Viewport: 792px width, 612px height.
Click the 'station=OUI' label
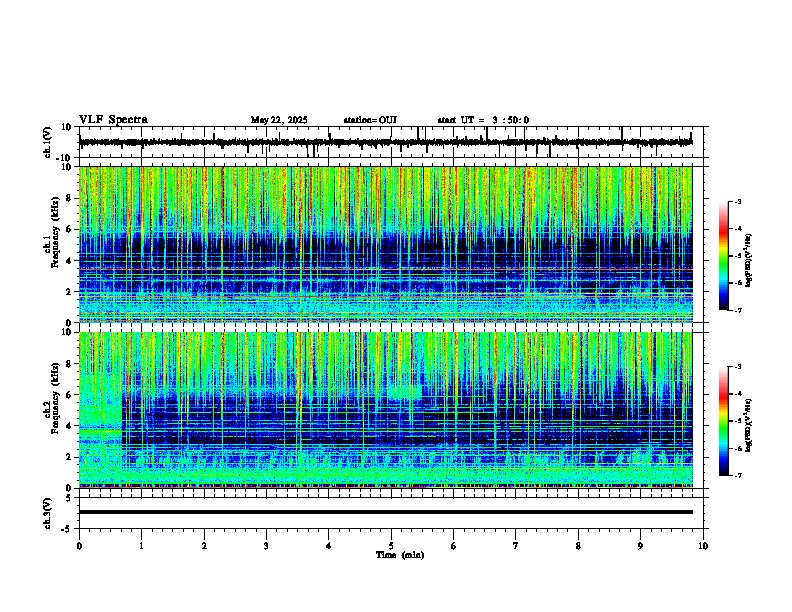pyautogui.click(x=370, y=120)
